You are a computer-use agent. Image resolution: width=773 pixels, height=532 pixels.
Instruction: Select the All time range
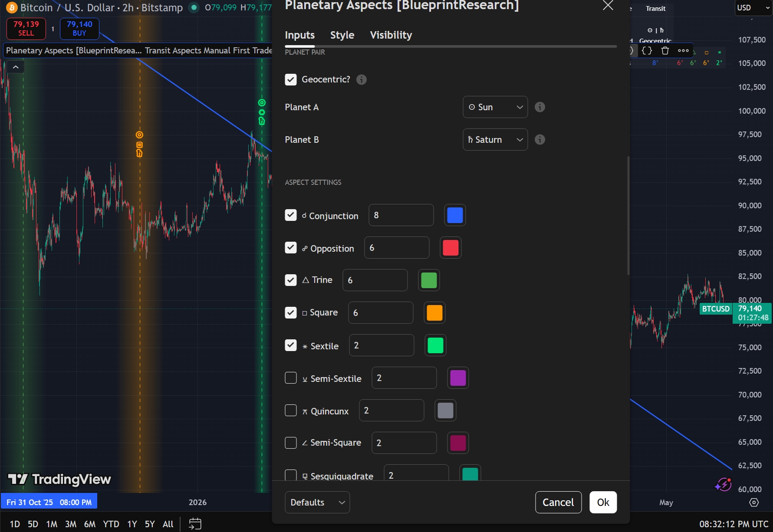click(x=168, y=524)
